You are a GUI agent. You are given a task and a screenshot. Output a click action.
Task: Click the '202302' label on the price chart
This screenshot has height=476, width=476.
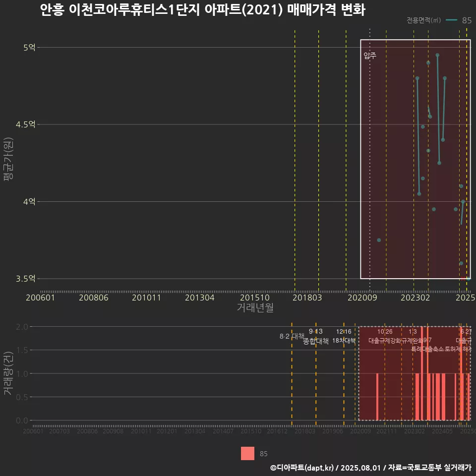click(416, 297)
